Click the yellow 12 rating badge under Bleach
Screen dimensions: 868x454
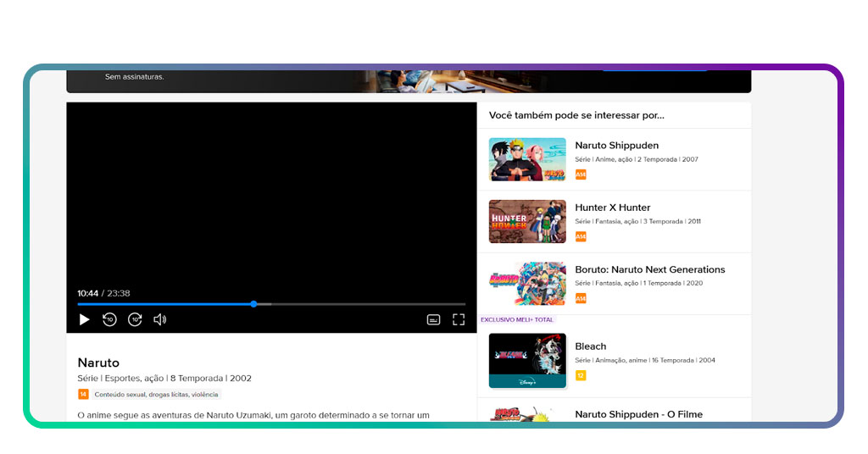[581, 375]
